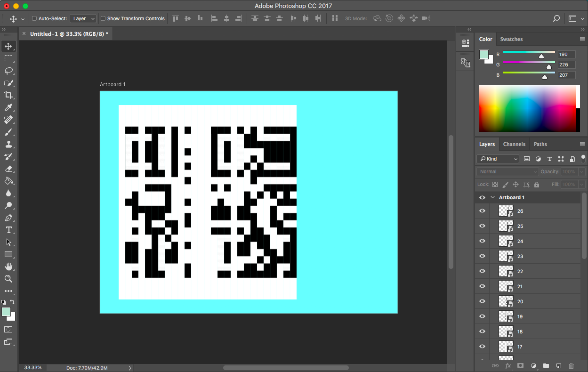This screenshot has height=372, width=588.
Task: Select the Untitled-1 document tab
Action: pos(69,34)
